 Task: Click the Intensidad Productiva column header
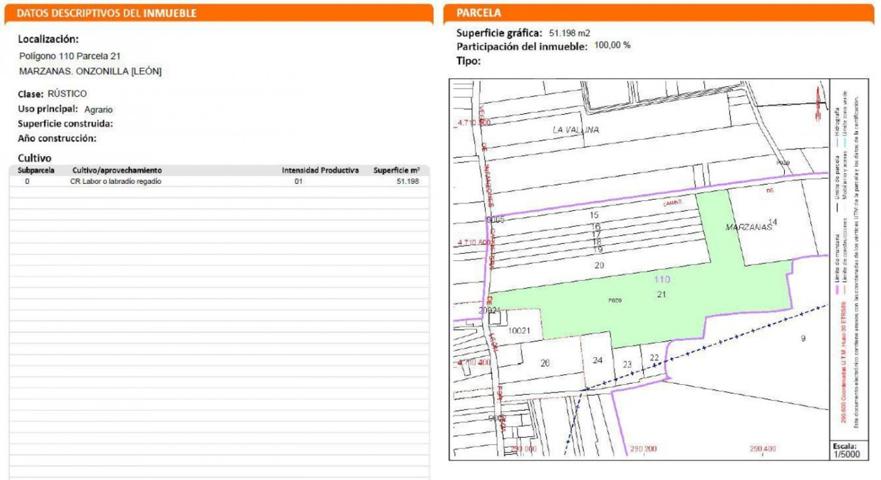pyautogui.click(x=319, y=171)
